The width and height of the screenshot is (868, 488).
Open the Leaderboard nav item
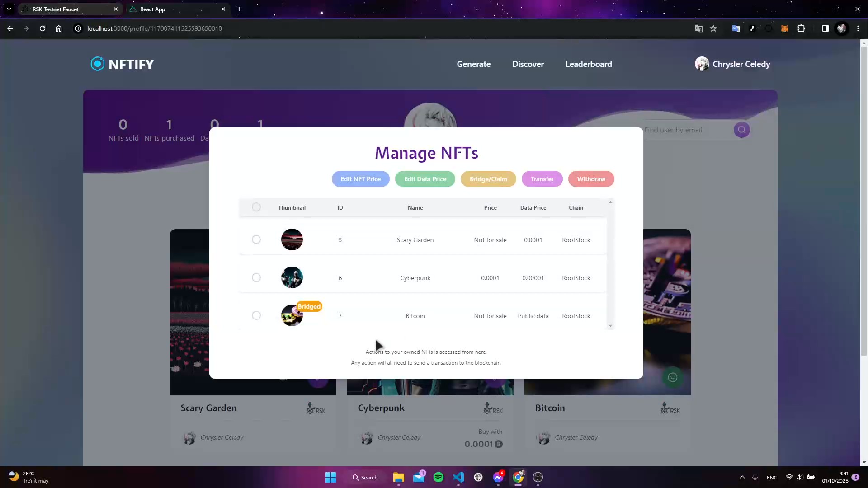point(588,64)
